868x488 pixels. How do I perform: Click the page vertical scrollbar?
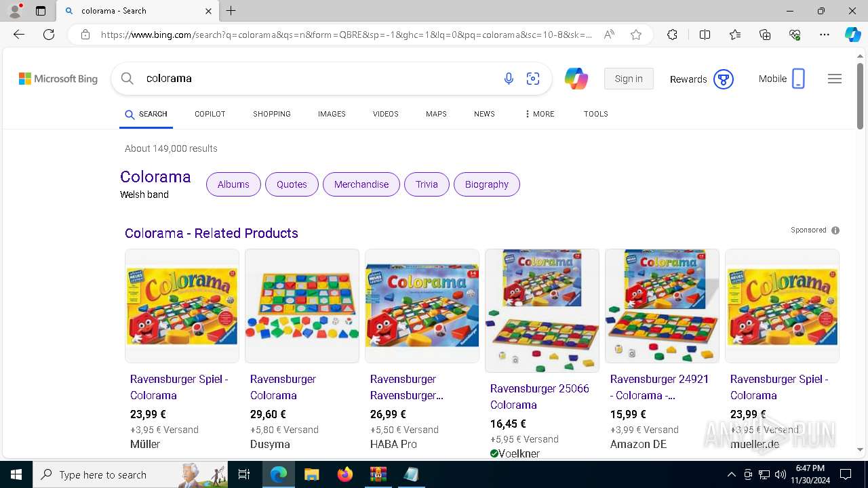(x=860, y=95)
